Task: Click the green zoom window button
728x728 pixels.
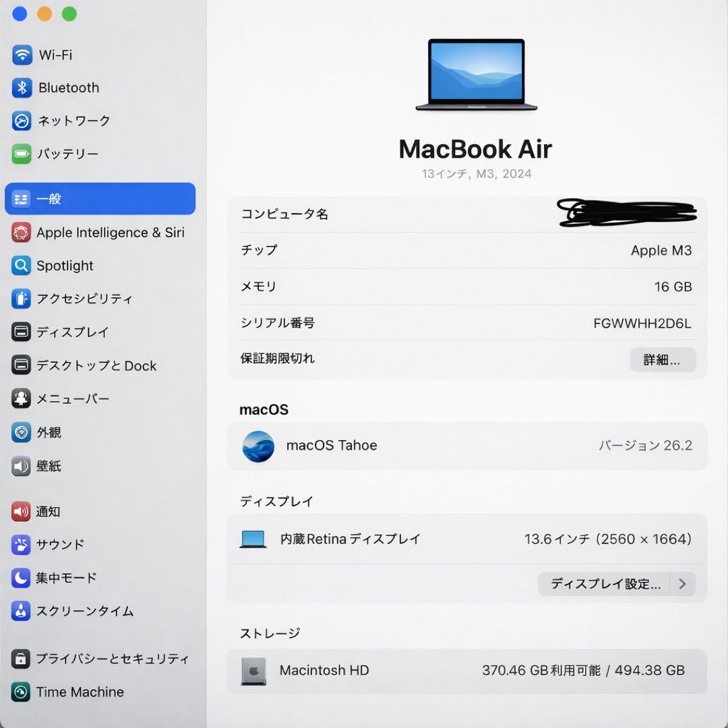Action: [69, 14]
